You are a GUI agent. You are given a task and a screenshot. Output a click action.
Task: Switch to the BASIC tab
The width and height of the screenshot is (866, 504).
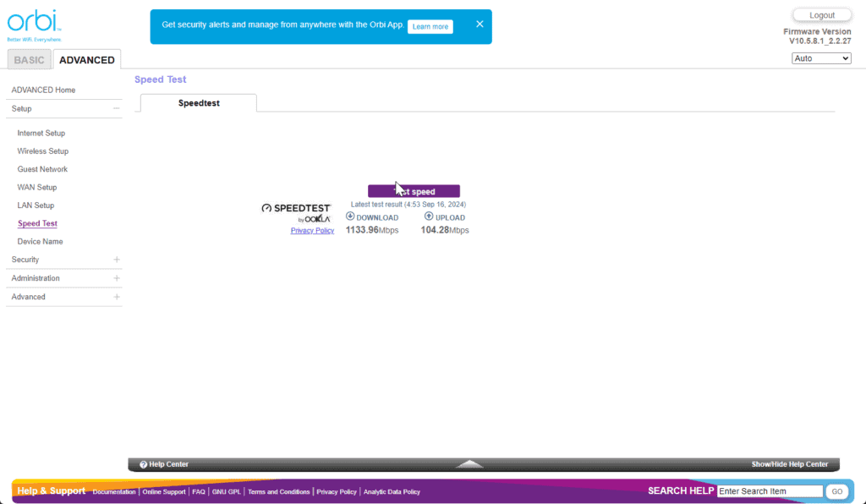coord(30,60)
